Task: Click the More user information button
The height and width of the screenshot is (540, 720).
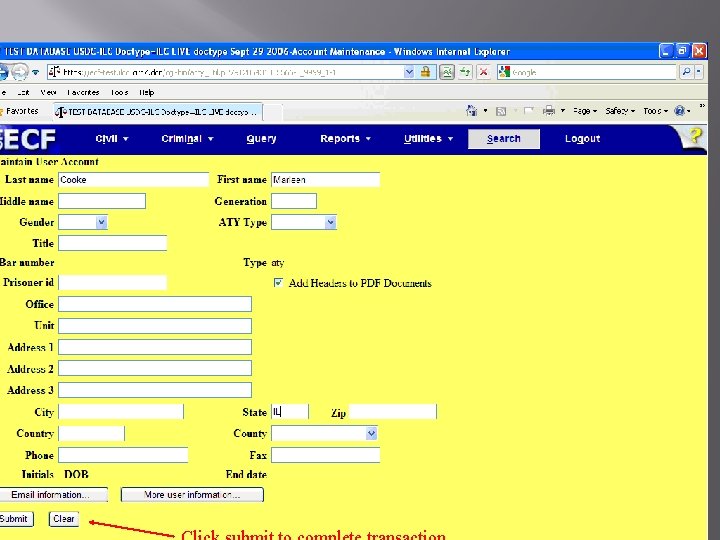Action: coord(192,495)
